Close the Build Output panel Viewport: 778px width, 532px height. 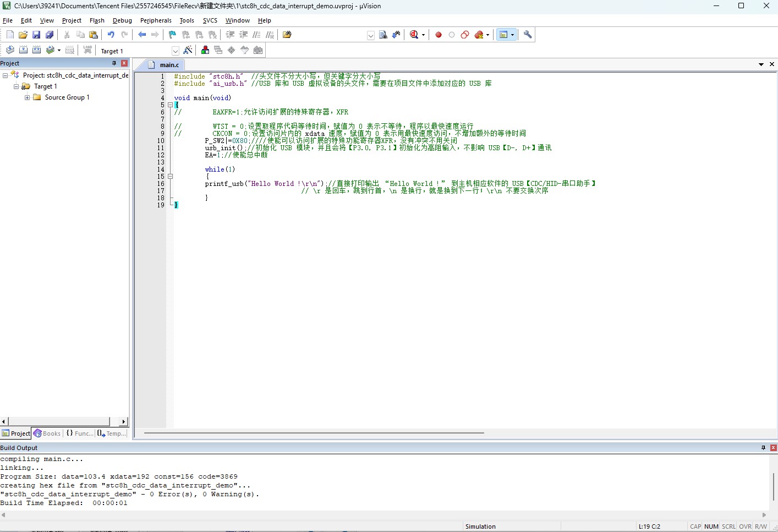(773, 448)
